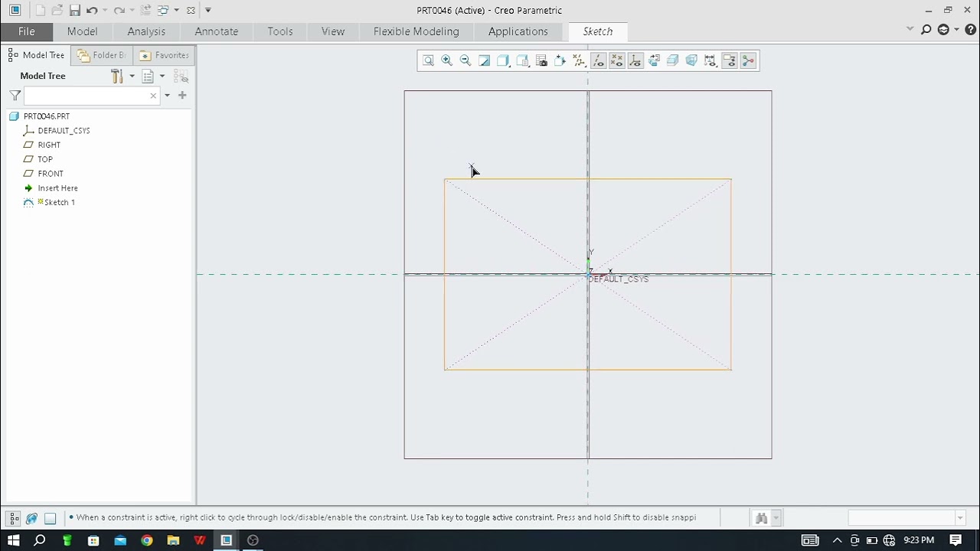
Task: Redo the last undone action
Action: pyautogui.click(x=119, y=10)
